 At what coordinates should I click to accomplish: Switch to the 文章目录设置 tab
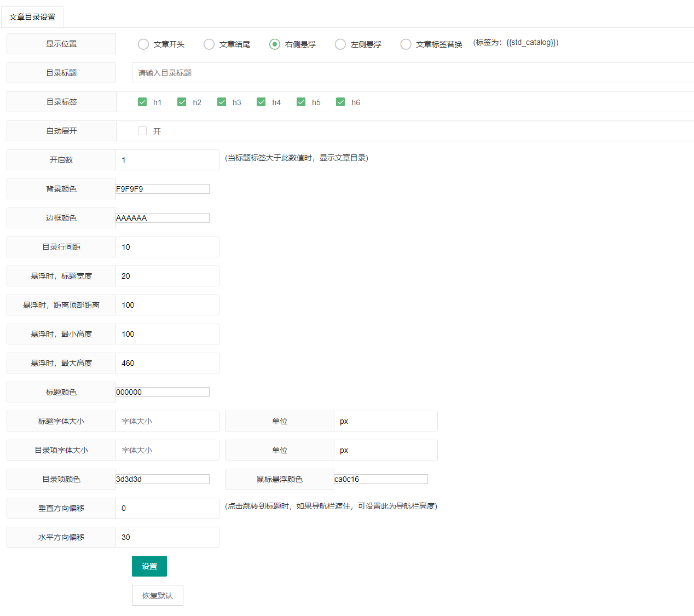click(x=32, y=17)
